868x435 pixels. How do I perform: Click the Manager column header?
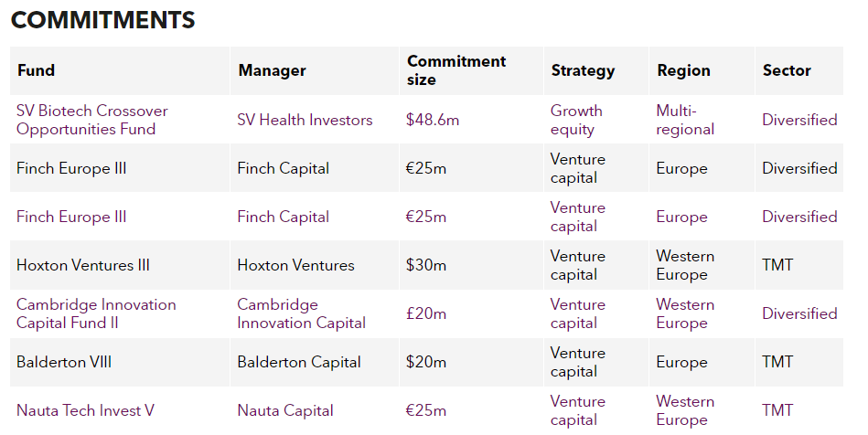coord(272,71)
